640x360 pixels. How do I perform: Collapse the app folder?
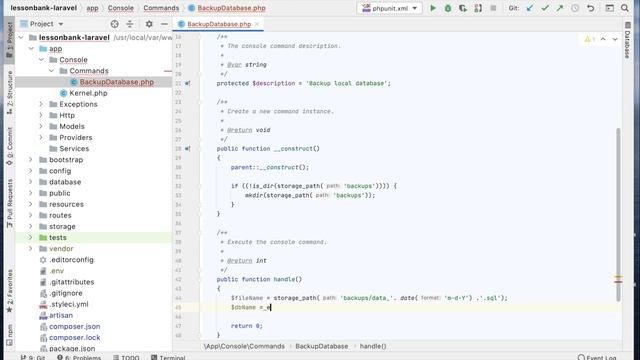pos(31,49)
